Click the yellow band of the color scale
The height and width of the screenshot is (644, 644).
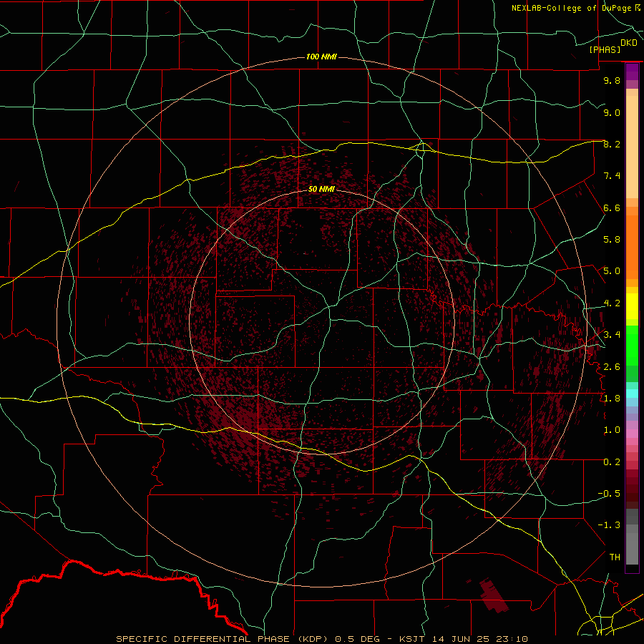(x=632, y=306)
